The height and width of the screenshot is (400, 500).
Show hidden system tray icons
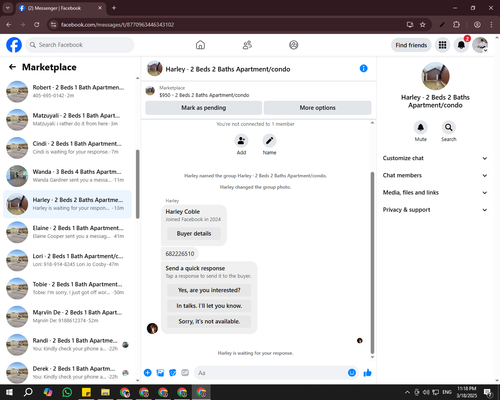[x=407, y=392]
